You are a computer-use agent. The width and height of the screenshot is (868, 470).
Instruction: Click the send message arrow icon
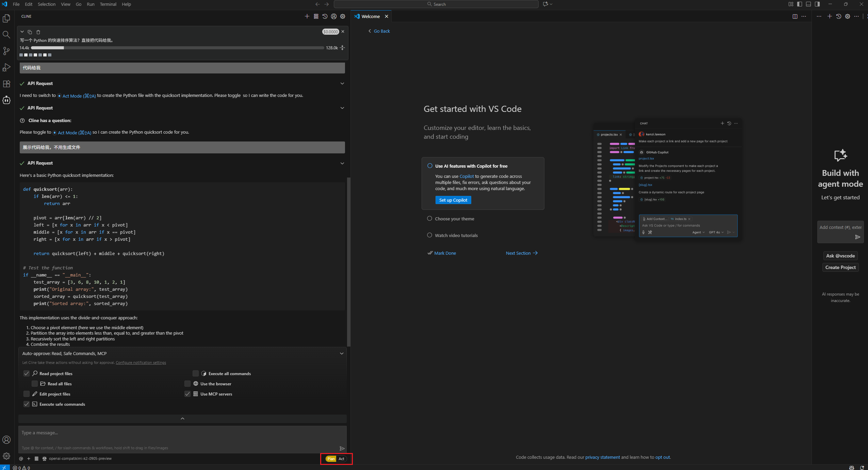pyautogui.click(x=342, y=448)
